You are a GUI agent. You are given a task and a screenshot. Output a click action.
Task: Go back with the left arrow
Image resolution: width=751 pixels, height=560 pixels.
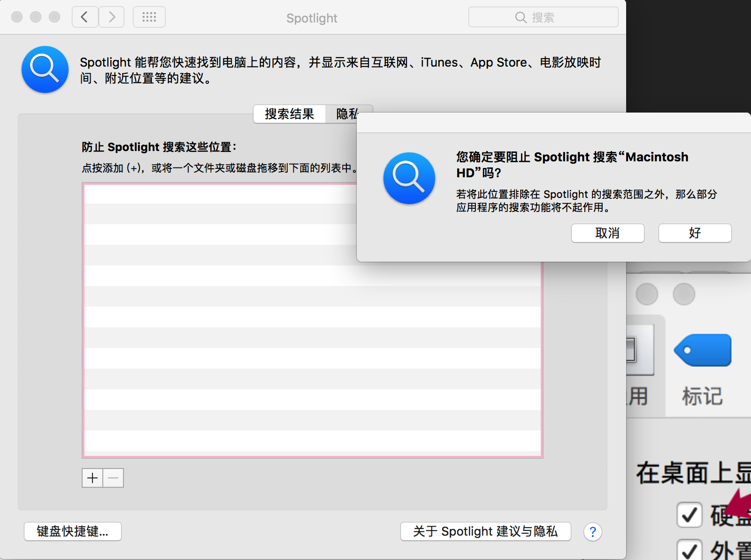pos(85,17)
